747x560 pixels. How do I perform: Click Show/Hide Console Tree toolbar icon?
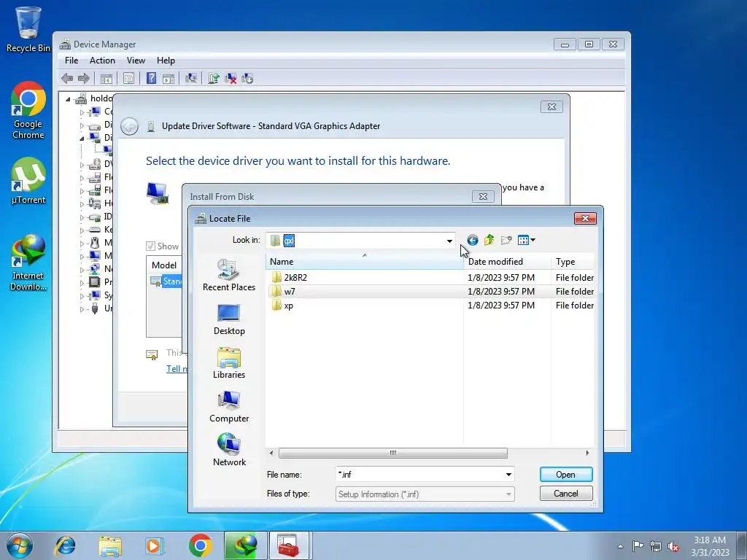point(107,78)
